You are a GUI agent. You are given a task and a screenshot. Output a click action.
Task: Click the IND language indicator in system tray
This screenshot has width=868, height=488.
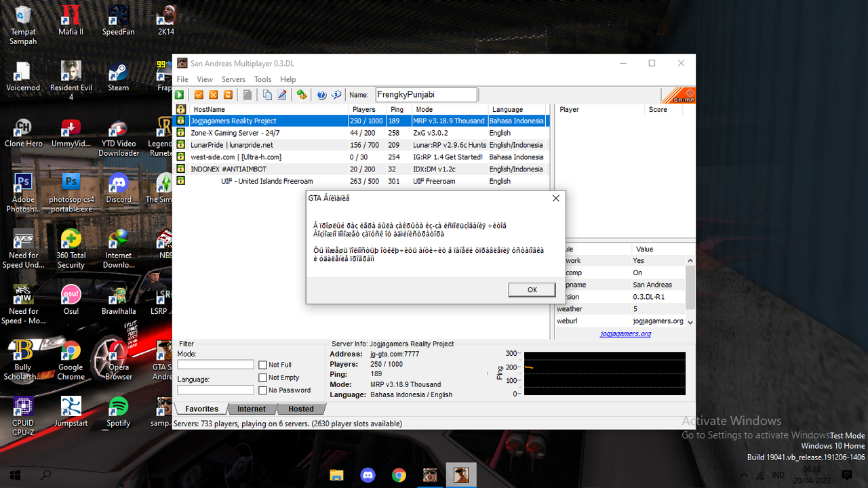point(778,474)
